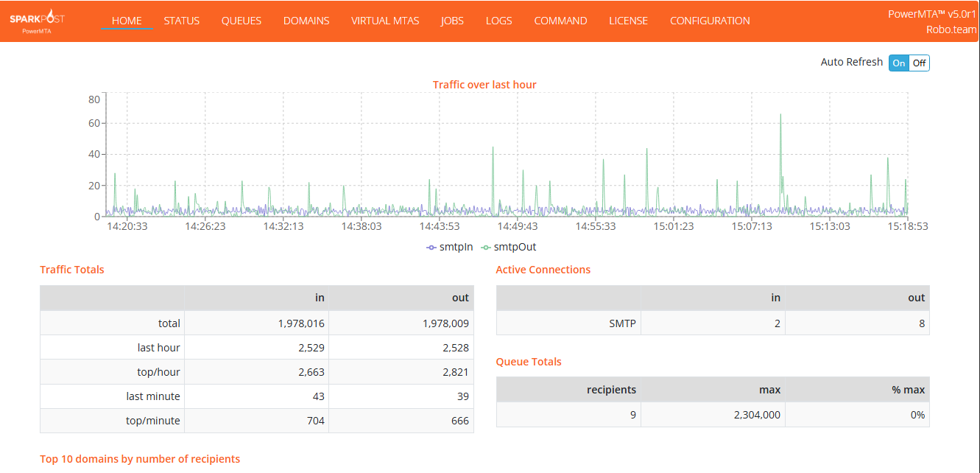
Task: Click the SparkPost PowerMTA logo
Action: (x=37, y=22)
